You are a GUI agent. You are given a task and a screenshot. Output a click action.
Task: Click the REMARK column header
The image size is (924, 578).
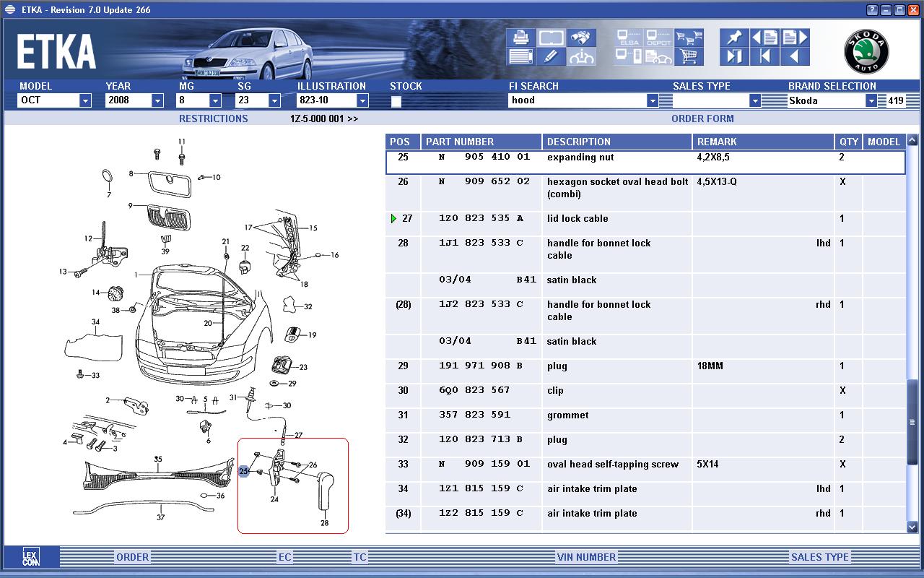coord(763,142)
